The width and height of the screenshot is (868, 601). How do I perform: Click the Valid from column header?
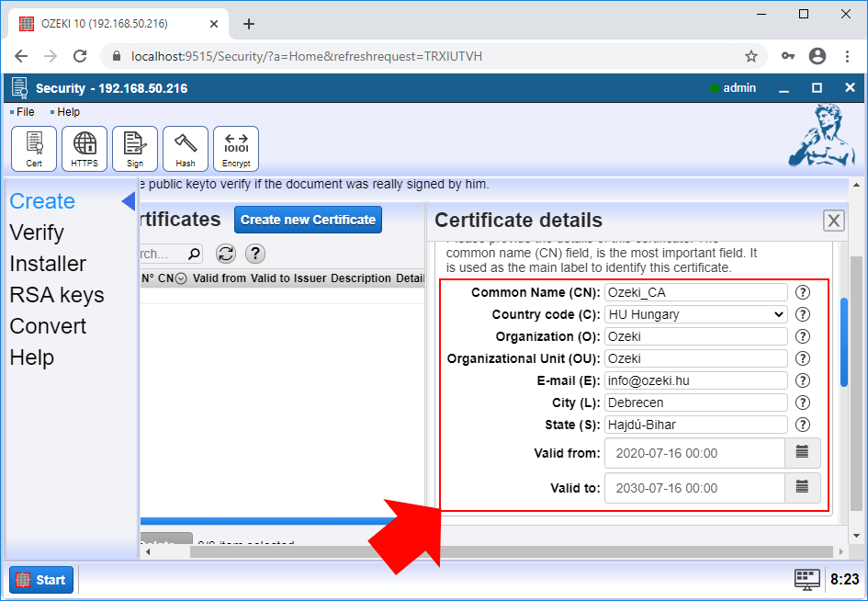(x=220, y=278)
